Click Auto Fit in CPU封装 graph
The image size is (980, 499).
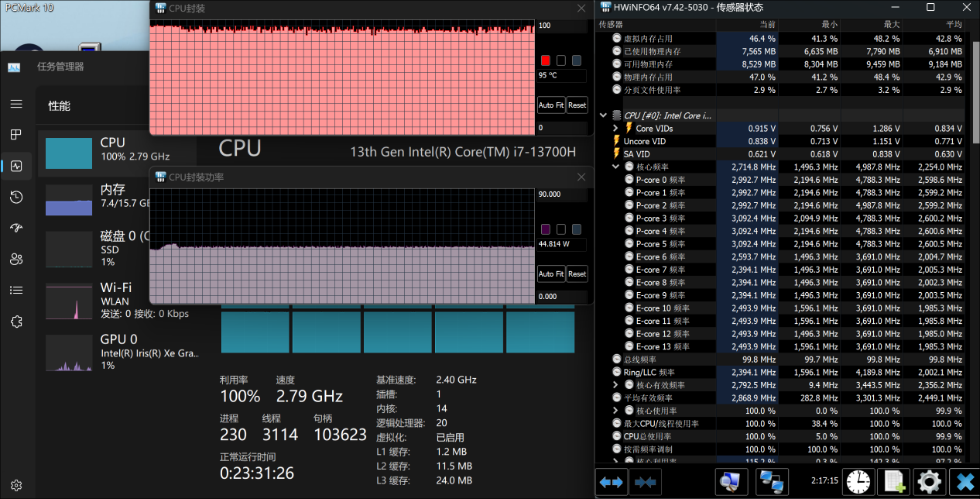click(550, 105)
